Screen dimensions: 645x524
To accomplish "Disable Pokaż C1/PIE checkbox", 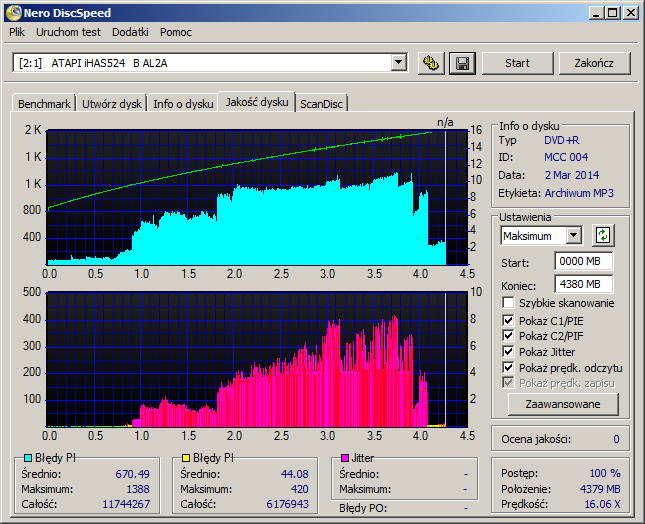I will (508, 320).
